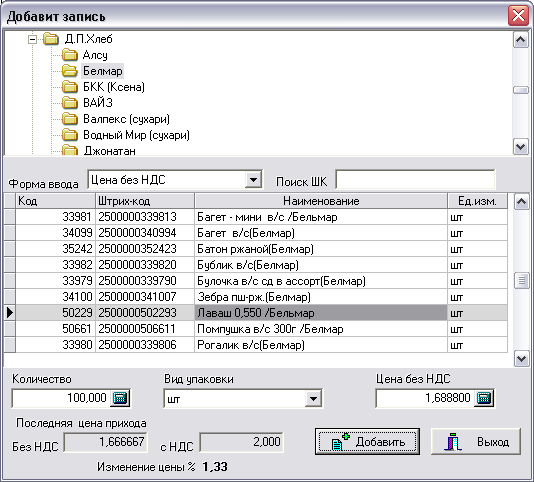Click the folder icon of Алсу
The image size is (534, 482).
tap(70, 55)
